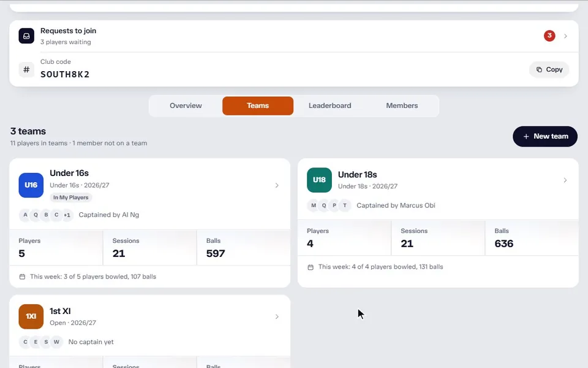588x368 pixels.
Task: Click 'No captain yet' text
Action: pos(91,342)
